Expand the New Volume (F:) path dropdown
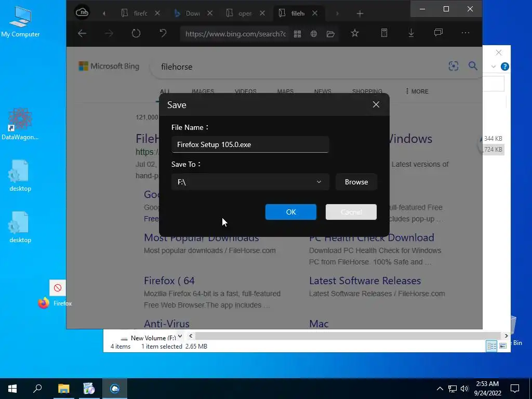Image resolution: width=532 pixels, height=399 pixels. point(180,336)
